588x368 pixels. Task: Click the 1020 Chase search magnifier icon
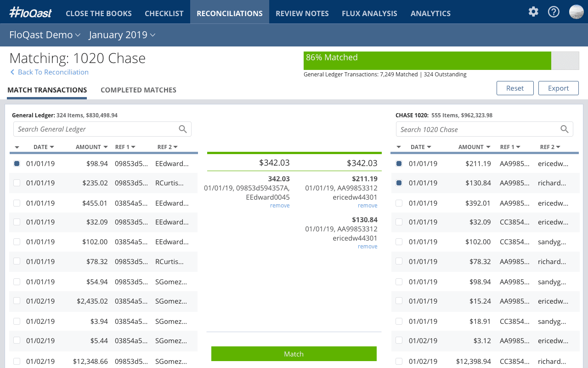pos(565,129)
